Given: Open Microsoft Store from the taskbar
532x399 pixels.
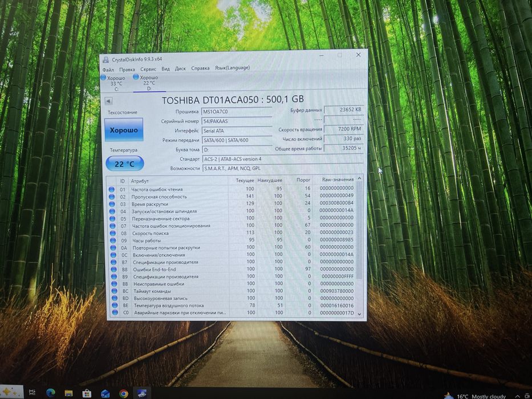Looking at the screenshot, I should point(87,393).
